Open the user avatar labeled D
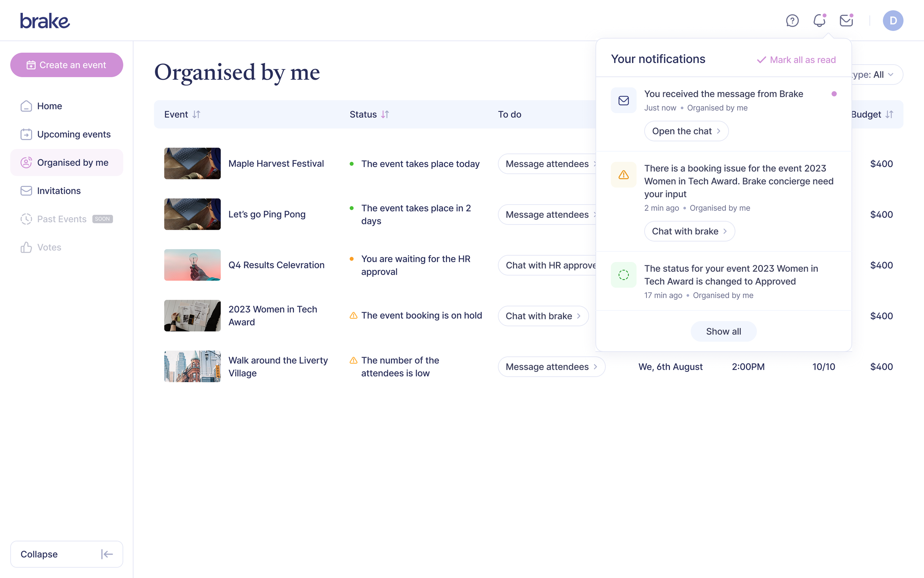The image size is (924, 578). (893, 21)
